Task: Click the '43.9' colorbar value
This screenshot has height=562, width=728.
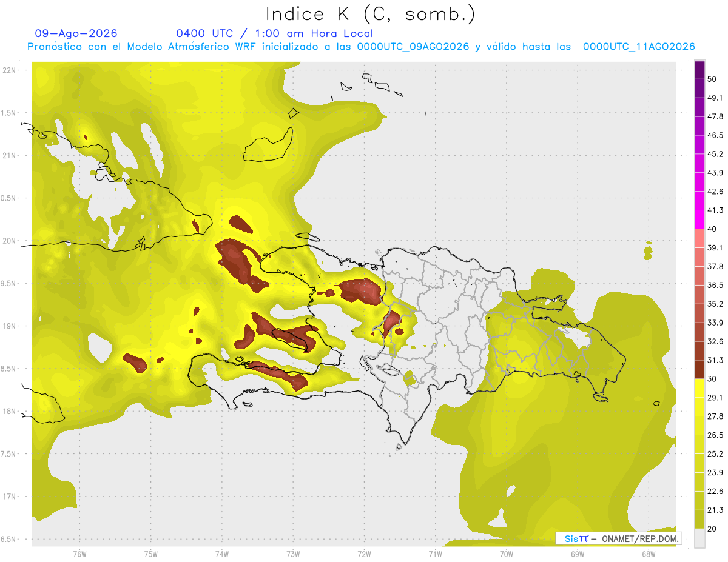Action: [715, 173]
